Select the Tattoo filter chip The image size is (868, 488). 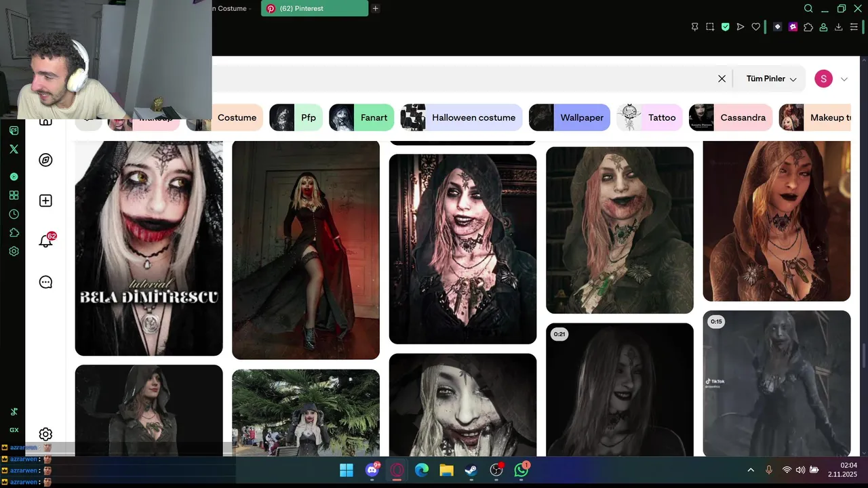(x=650, y=117)
